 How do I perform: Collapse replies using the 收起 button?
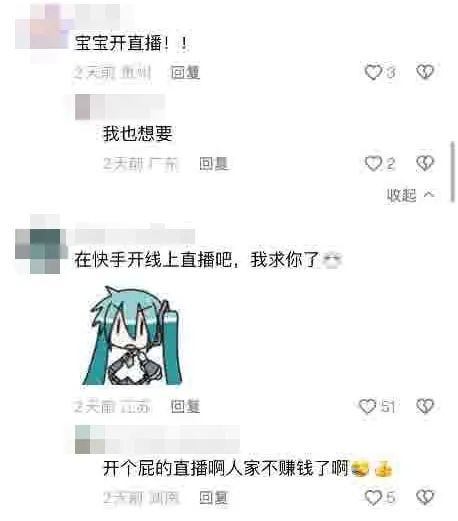pos(410,195)
